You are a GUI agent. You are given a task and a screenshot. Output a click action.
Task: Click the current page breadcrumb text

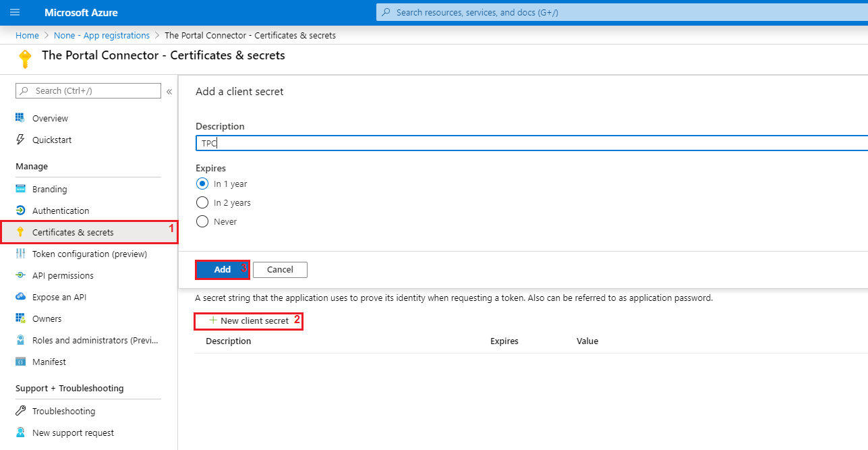[x=250, y=35]
